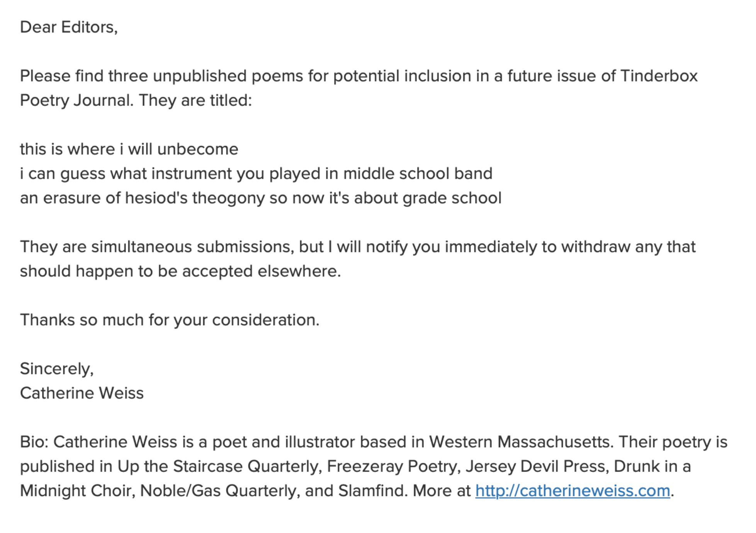
Task: Click the 'Dear Editors,' greeting line
Action: (x=69, y=27)
